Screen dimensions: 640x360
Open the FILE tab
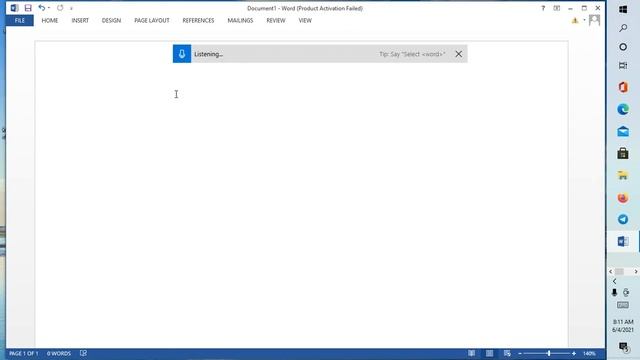(x=20, y=20)
